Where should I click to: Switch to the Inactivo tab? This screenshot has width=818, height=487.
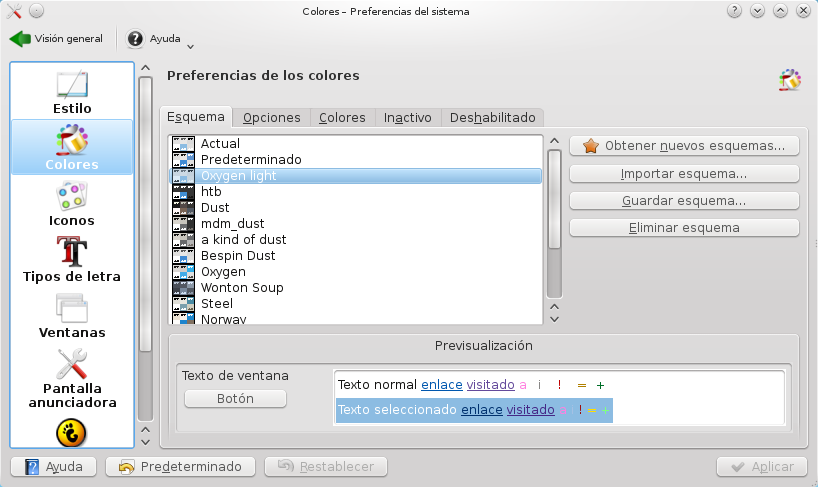click(407, 118)
